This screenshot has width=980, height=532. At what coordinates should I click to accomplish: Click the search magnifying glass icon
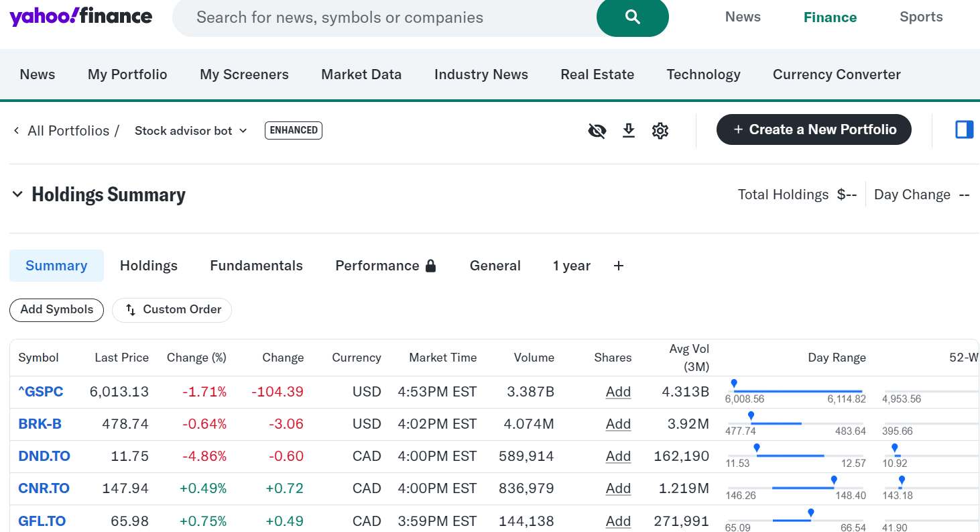tap(632, 17)
